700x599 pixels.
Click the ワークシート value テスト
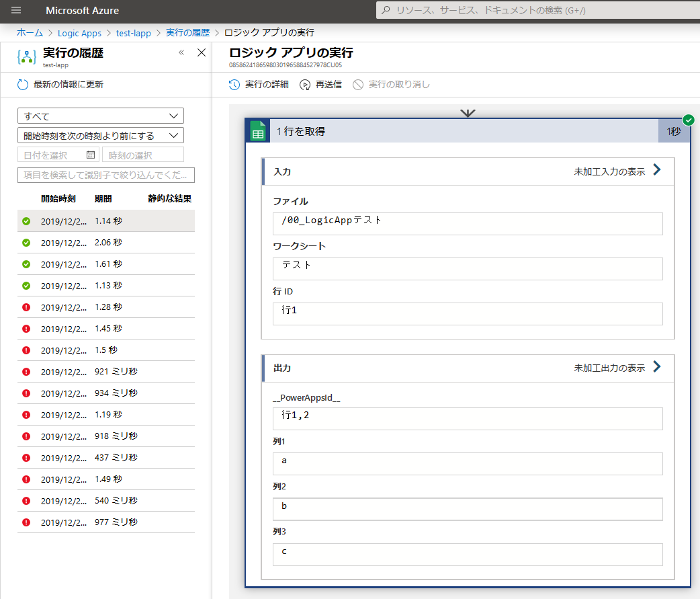coord(468,268)
